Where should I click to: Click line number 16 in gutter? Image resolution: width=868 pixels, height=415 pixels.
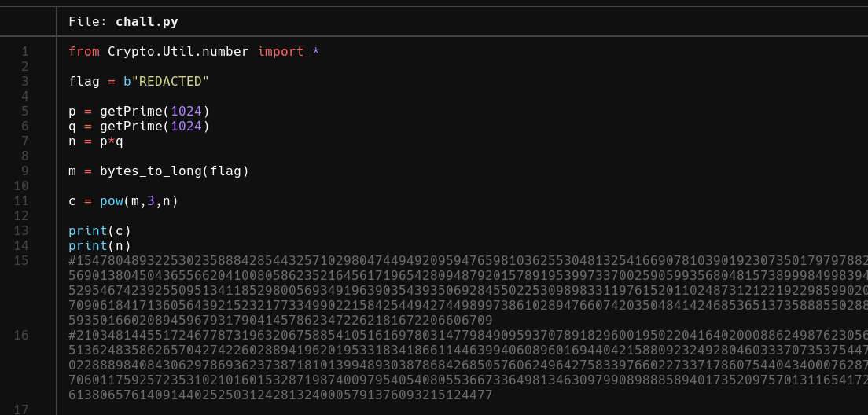(21, 336)
